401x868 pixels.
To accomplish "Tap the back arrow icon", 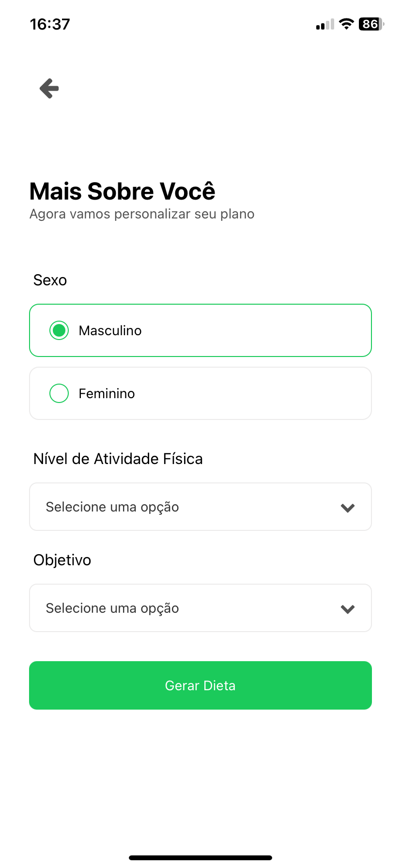I will pyautogui.click(x=49, y=88).
